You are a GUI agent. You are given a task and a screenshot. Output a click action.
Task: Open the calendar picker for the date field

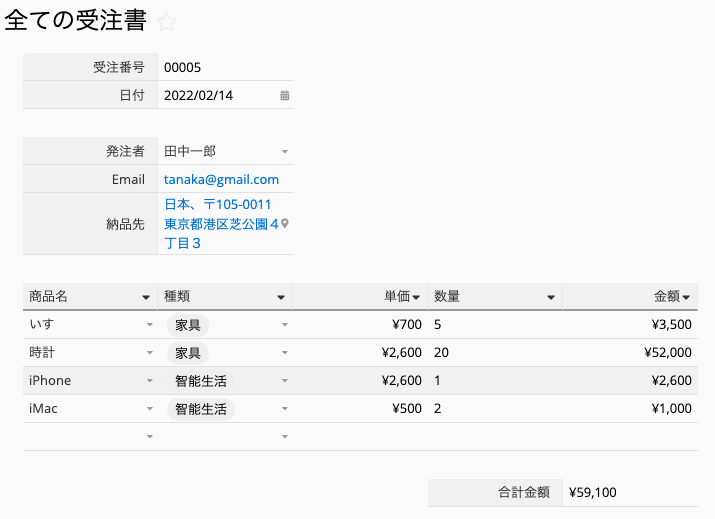[284, 96]
